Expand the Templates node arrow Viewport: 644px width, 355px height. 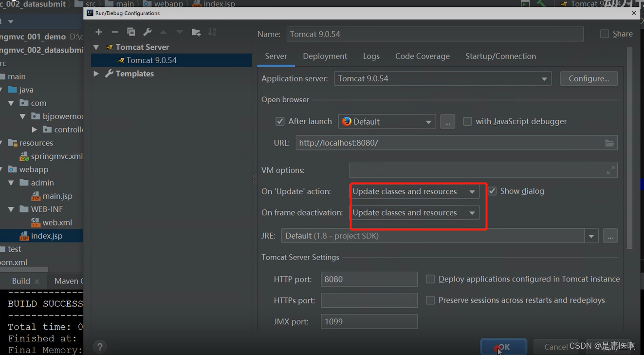pyautogui.click(x=96, y=74)
